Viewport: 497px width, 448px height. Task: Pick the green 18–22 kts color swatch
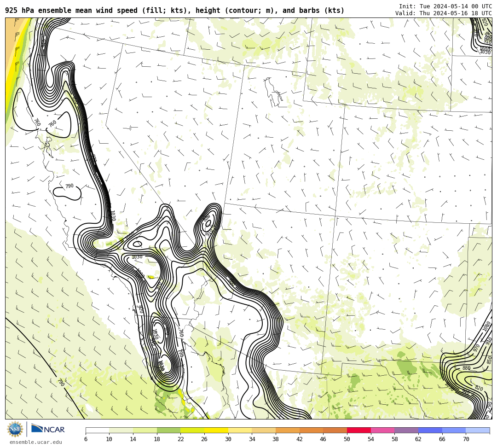(x=168, y=430)
